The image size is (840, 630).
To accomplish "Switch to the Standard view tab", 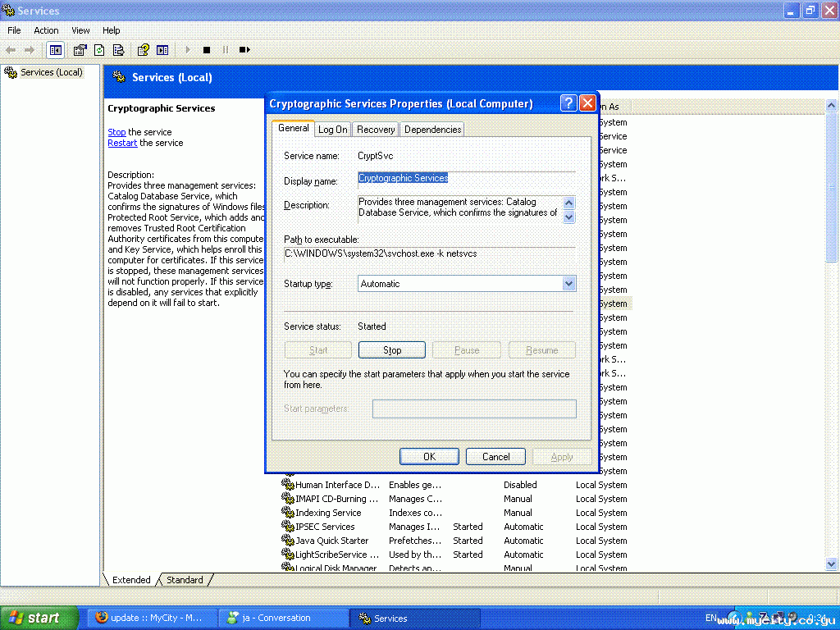I will [x=185, y=580].
